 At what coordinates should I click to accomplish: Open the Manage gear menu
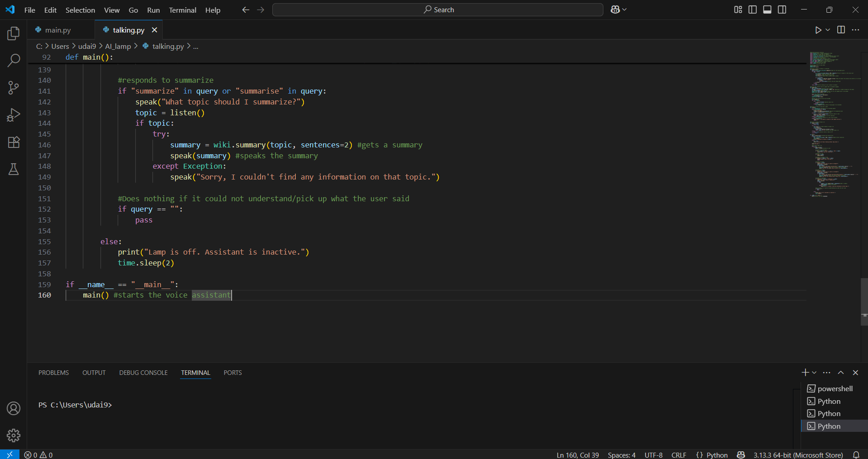(14, 435)
